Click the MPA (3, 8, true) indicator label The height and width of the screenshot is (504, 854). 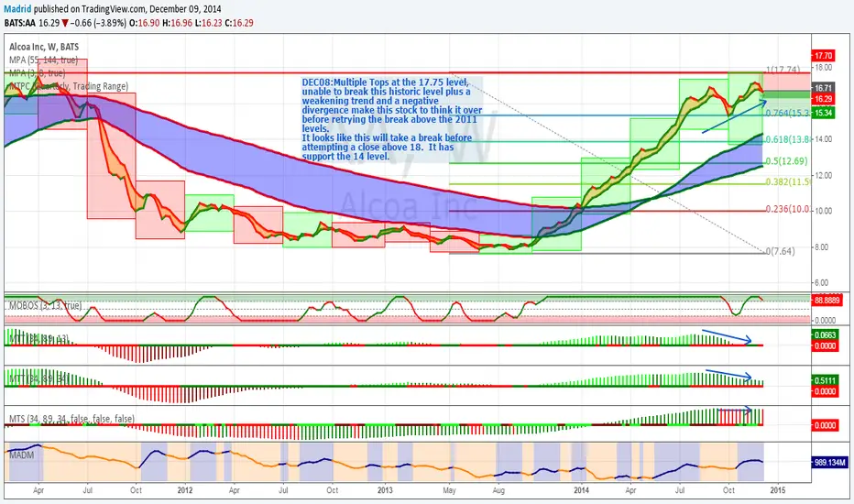click(x=37, y=73)
